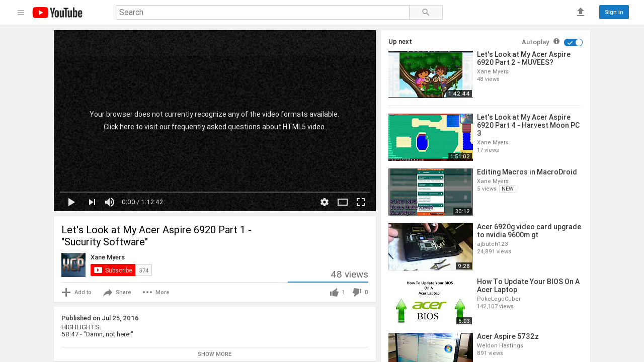Like the video with thumbs up
The width and height of the screenshot is (644, 362).
pos(335,293)
